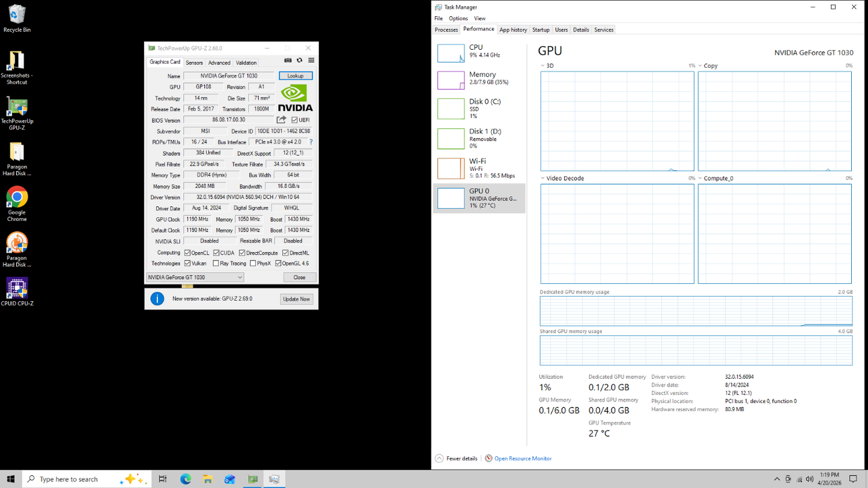Open the Compute_0 graph dropdown
The width and height of the screenshot is (868, 488).
tap(700, 178)
